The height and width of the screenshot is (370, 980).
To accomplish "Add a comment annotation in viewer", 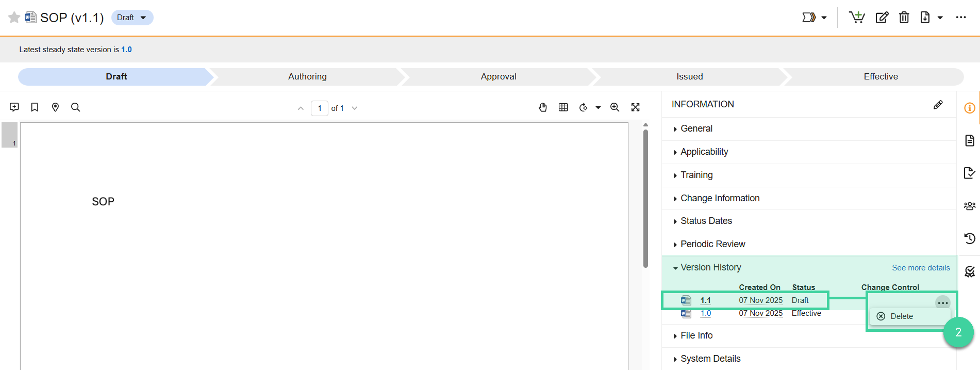I will pyautogui.click(x=14, y=107).
